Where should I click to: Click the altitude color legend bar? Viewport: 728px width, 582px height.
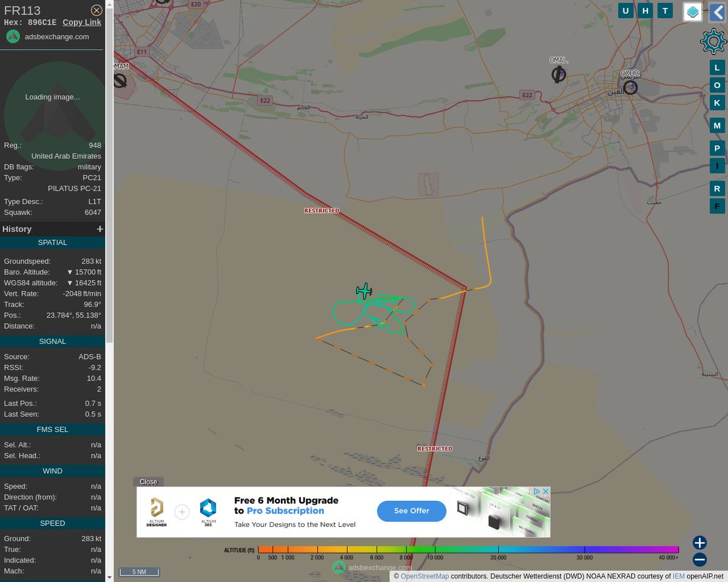coord(468,549)
